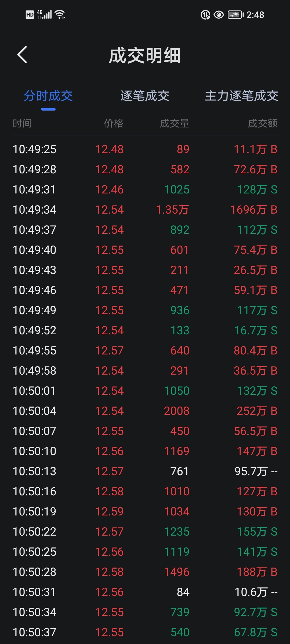This screenshot has width=290, height=644.
Task: Tap the WiFi status icon
Action: pos(60,14)
